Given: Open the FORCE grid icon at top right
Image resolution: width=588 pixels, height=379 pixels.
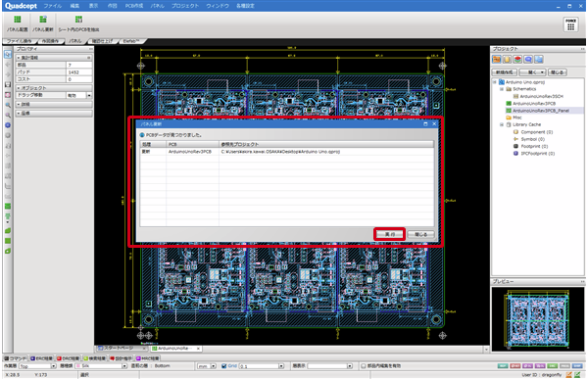Looking at the screenshot, I should (570, 24).
